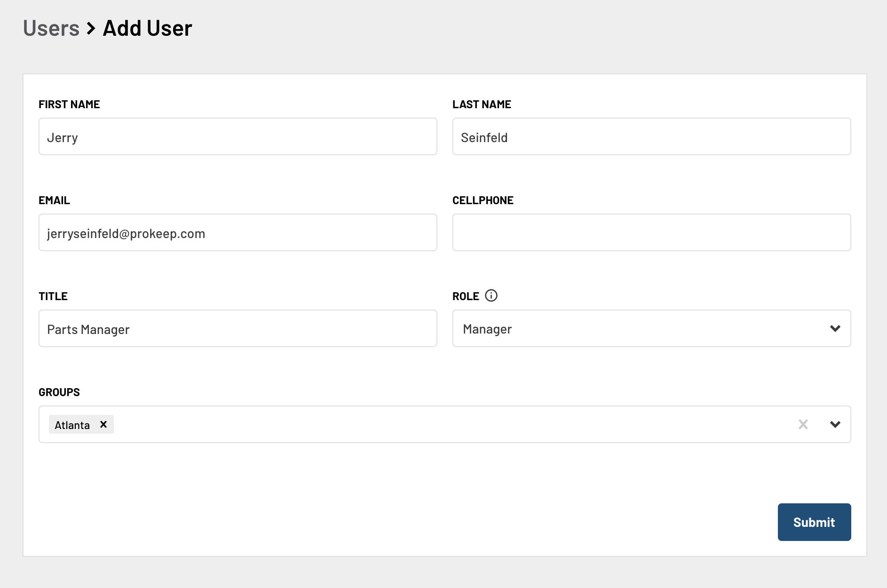Click the Title field with Parts Manager
Screen dimensions: 887x588
click(x=238, y=328)
